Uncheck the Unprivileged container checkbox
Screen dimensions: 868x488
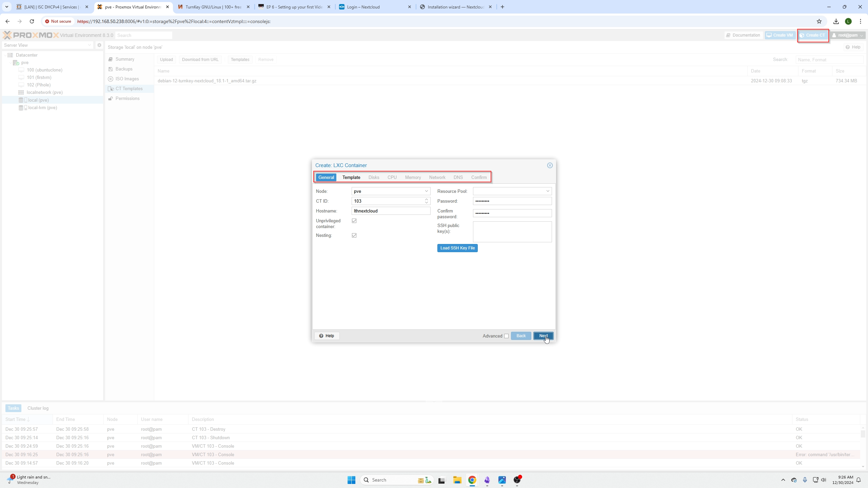354,221
